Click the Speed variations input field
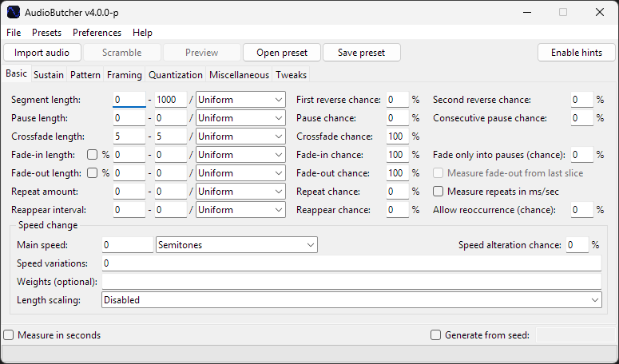The image size is (619, 364). click(x=351, y=263)
